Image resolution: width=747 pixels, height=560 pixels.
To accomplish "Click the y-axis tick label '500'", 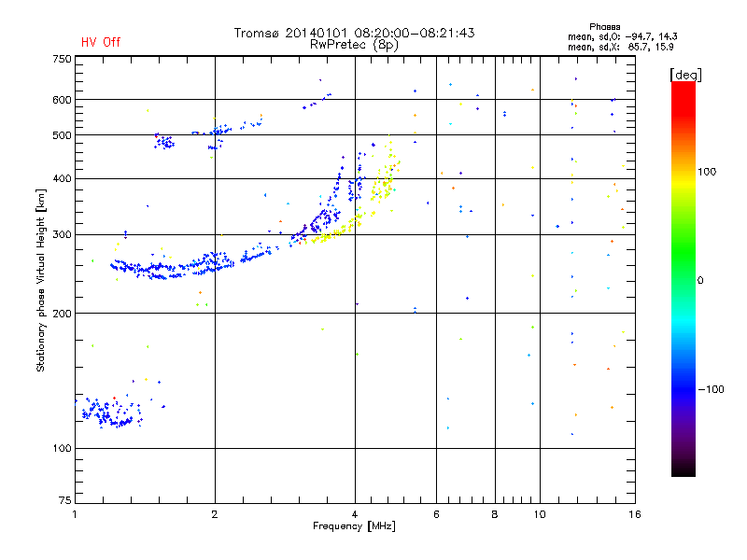I will click(x=62, y=135).
